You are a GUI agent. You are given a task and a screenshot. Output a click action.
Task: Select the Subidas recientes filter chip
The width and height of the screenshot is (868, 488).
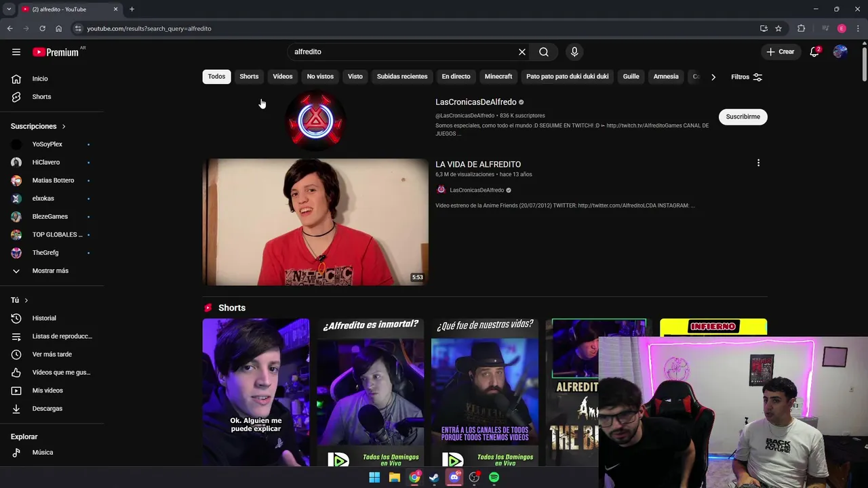click(402, 77)
